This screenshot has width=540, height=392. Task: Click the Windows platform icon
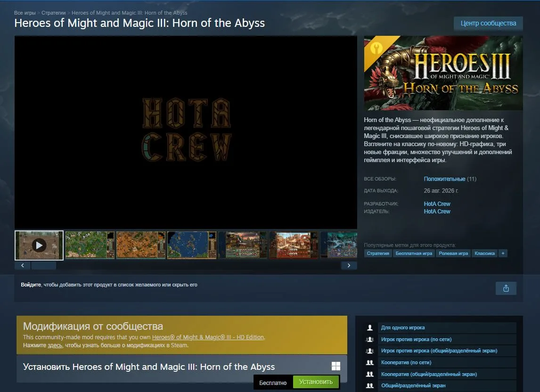click(x=335, y=366)
